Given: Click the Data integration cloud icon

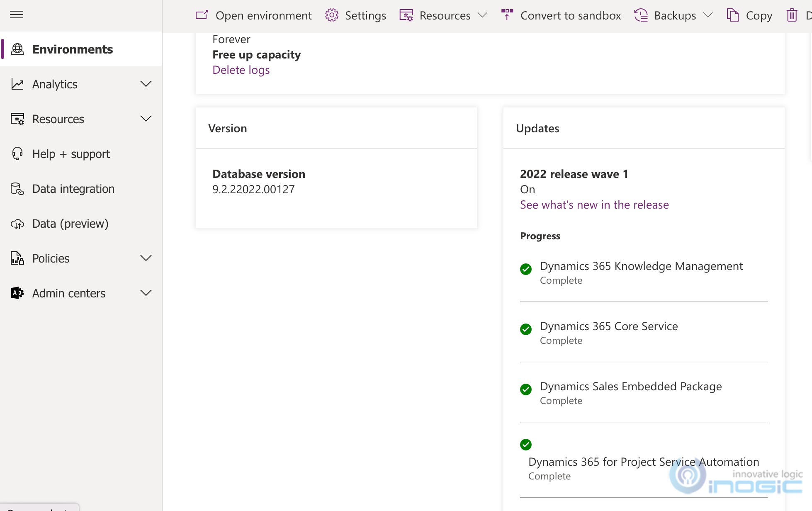Looking at the screenshot, I should [17, 189].
